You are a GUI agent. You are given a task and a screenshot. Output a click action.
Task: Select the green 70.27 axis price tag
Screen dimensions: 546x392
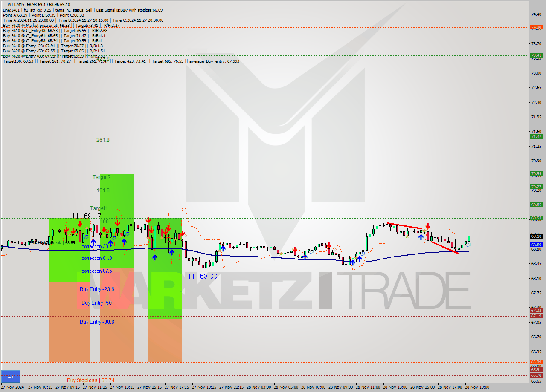536,187
